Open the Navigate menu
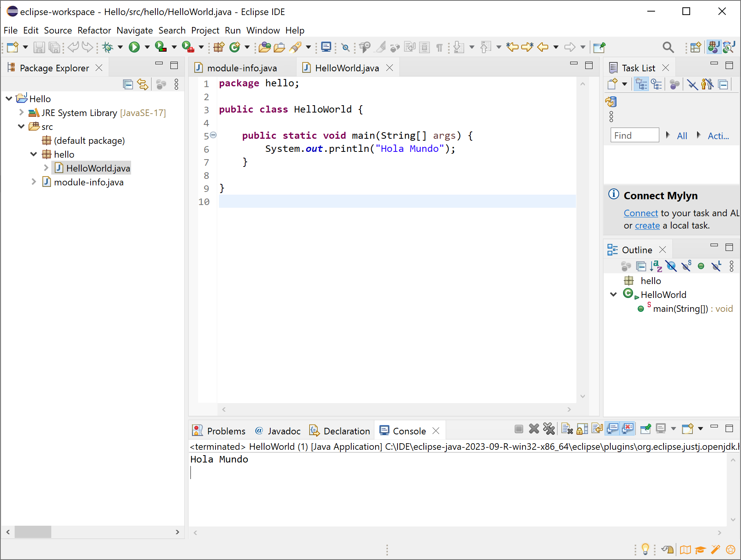 (x=135, y=30)
